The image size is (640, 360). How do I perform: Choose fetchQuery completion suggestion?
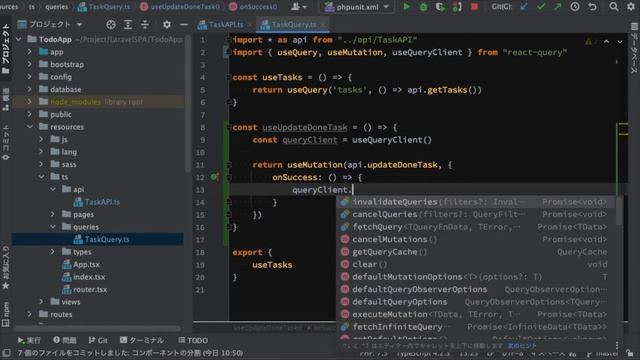476,227
